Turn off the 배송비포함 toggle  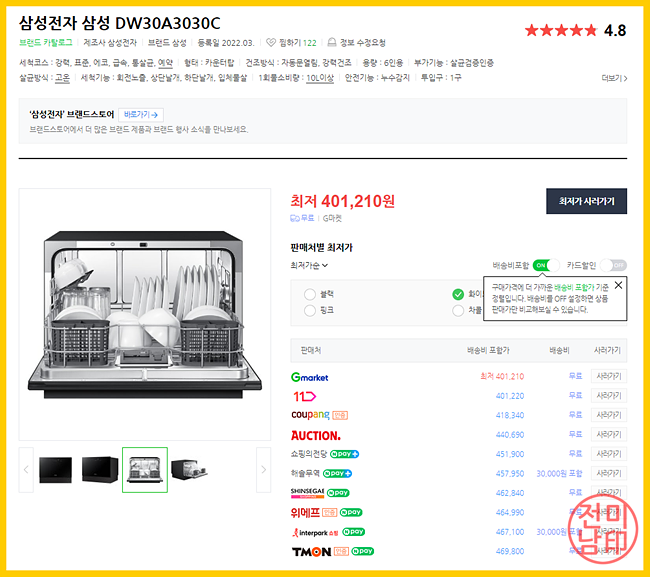pyautogui.click(x=546, y=265)
